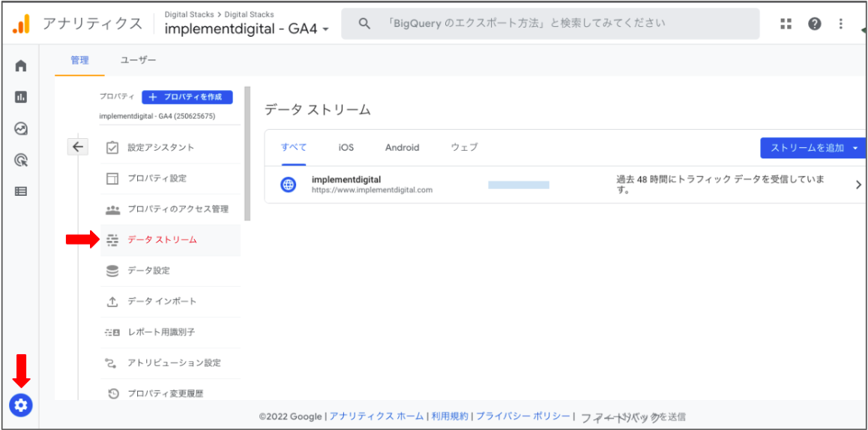Click the implementdigital stream name
The width and height of the screenshot is (868, 430).
pyautogui.click(x=347, y=179)
